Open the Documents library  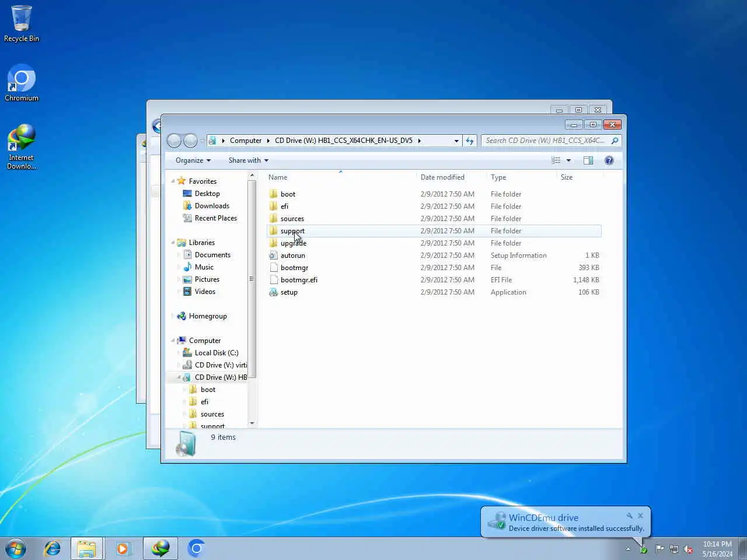(212, 255)
